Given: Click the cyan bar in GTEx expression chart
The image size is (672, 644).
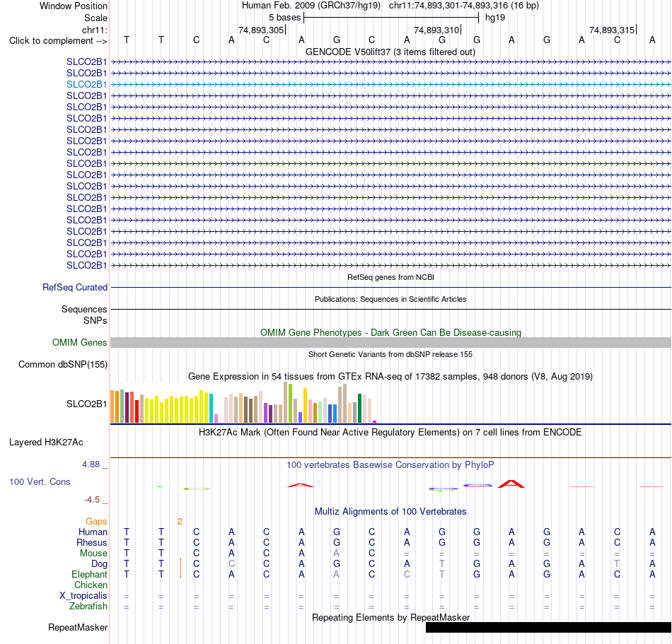Looking at the screenshot, I should [x=211, y=409].
